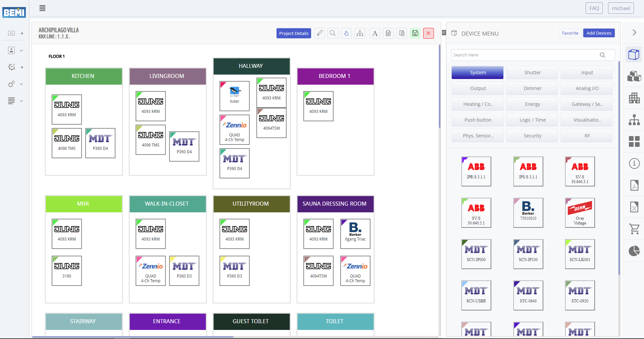This screenshot has height=339, width=644.
Task: Open the pie chart icon in right sidebar
Action: click(634, 251)
